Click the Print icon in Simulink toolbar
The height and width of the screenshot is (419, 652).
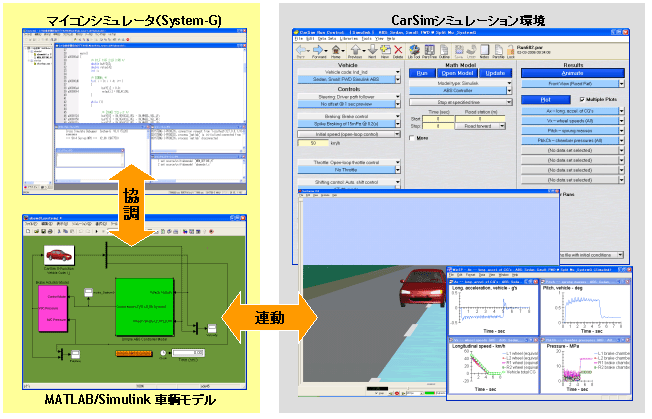[50, 232]
